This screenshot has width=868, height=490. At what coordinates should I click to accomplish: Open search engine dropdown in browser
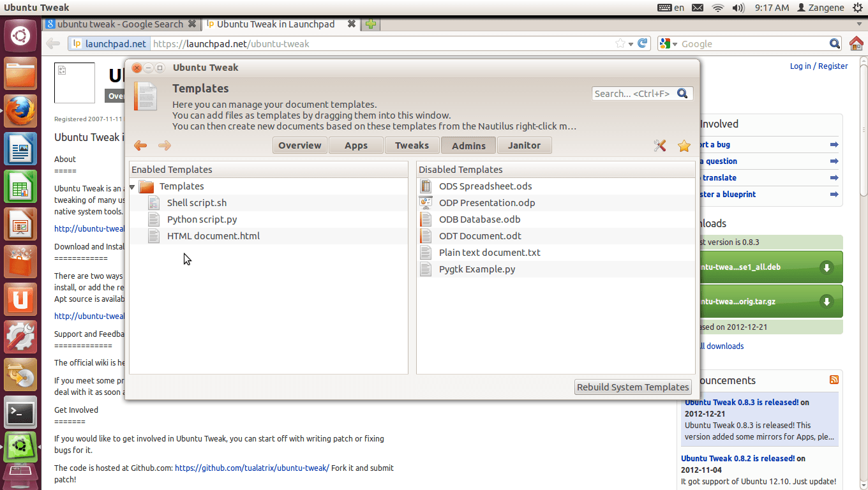(x=669, y=43)
